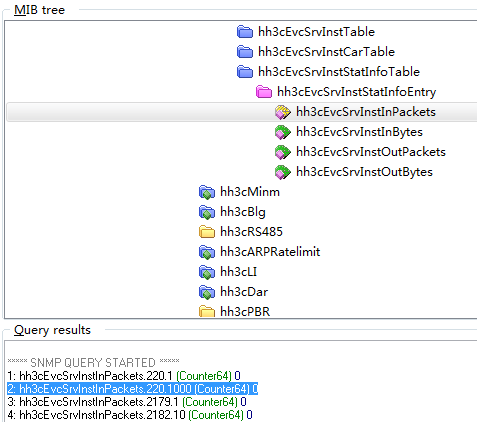The height and width of the screenshot is (422, 477).
Task: Select the hh3cBlg tree node
Action: click(243, 212)
